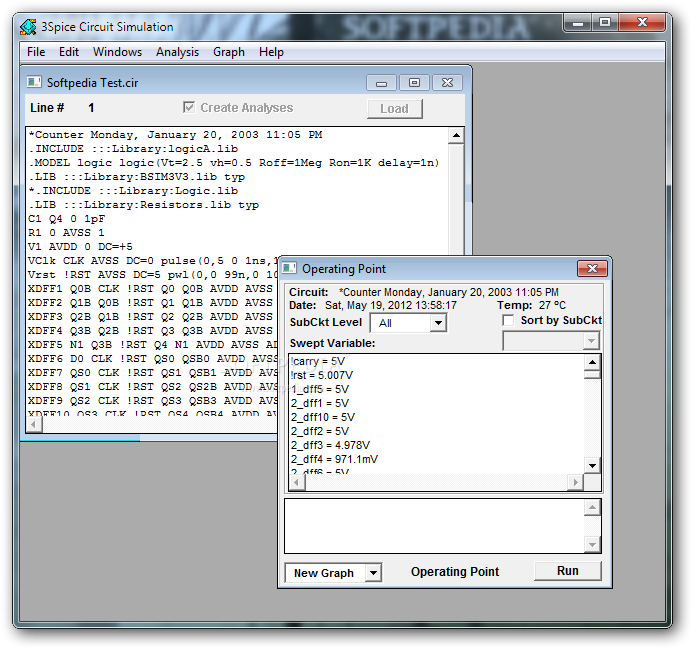Select the '2_dff4 = 971.1mV' result row
Viewport: 693px width, 649px height.
point(335,459)
